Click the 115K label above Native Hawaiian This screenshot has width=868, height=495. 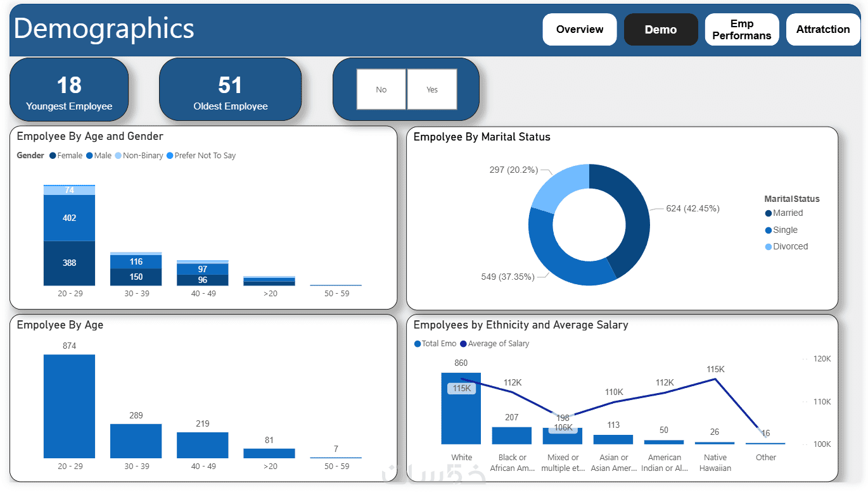[x=715, y=369]
